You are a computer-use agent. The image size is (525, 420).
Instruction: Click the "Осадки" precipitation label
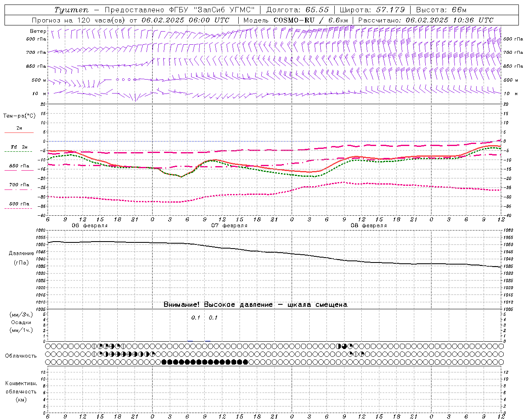[x=21, y=322]
